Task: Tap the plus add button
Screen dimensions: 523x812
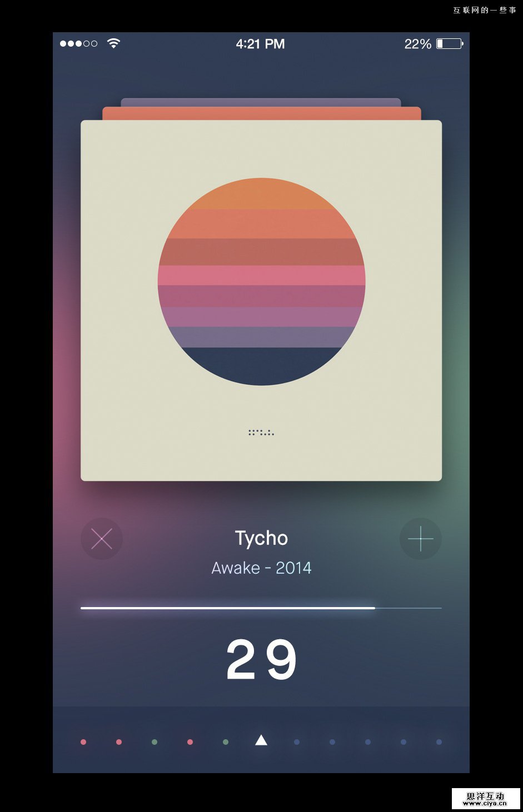Action: coord(421,539)
